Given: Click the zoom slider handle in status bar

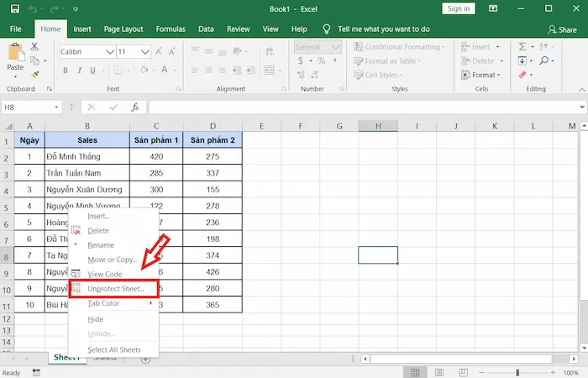Looking at the screenshot, I should tap(517, 372).
